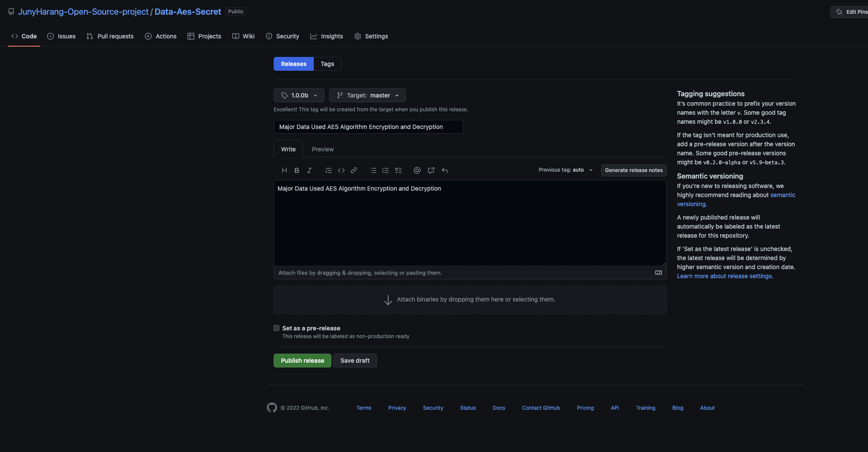Open the Wiki tab
Image resolution: width=868 pixels, height=452 pixels.
(x=244, y=36)
